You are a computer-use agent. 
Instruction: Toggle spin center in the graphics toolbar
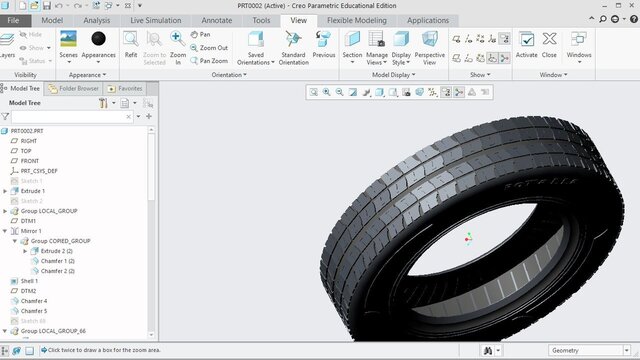tap(459, 92)
